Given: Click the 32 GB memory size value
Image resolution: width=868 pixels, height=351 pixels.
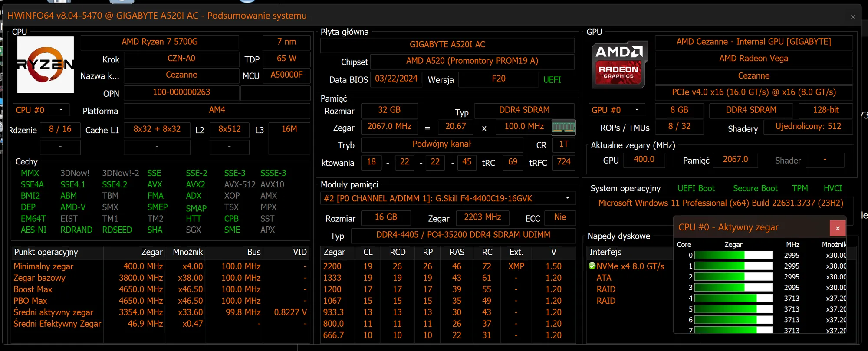Looking at the screenshot, I should pyautogui.click(x=389, y=110).
